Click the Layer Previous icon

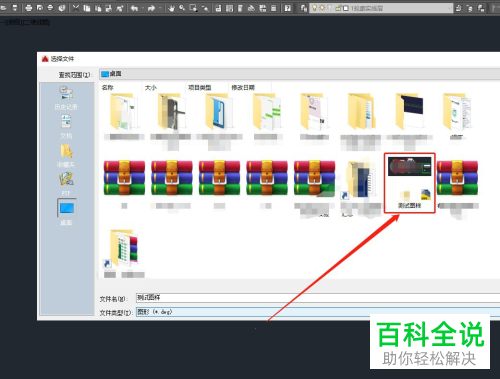coord(470,8)
